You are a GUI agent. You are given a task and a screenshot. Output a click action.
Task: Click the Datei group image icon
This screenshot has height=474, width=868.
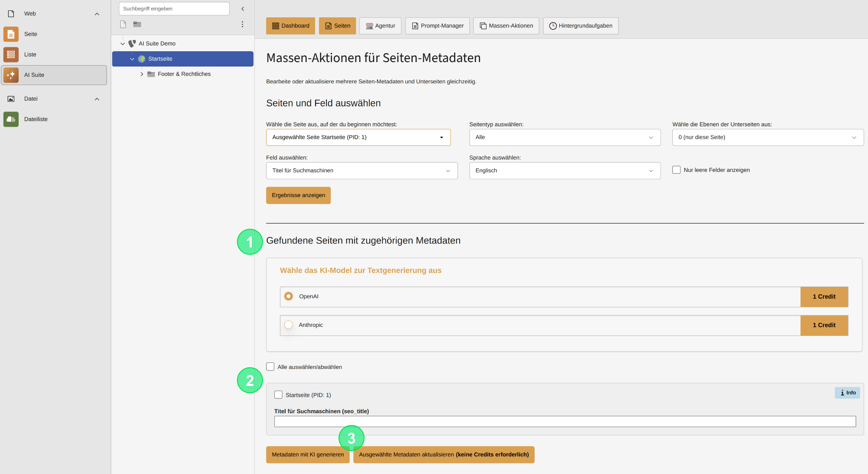click(x=11, y=99)
